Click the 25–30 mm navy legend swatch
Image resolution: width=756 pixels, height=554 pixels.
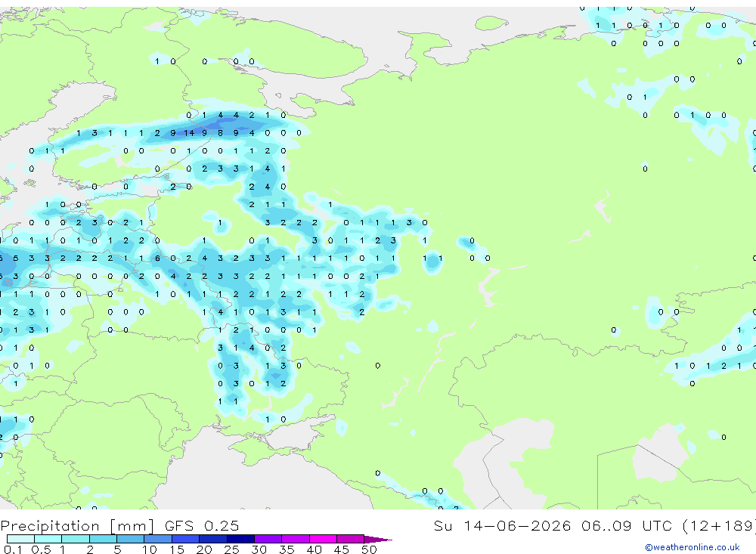click(240, 539)
